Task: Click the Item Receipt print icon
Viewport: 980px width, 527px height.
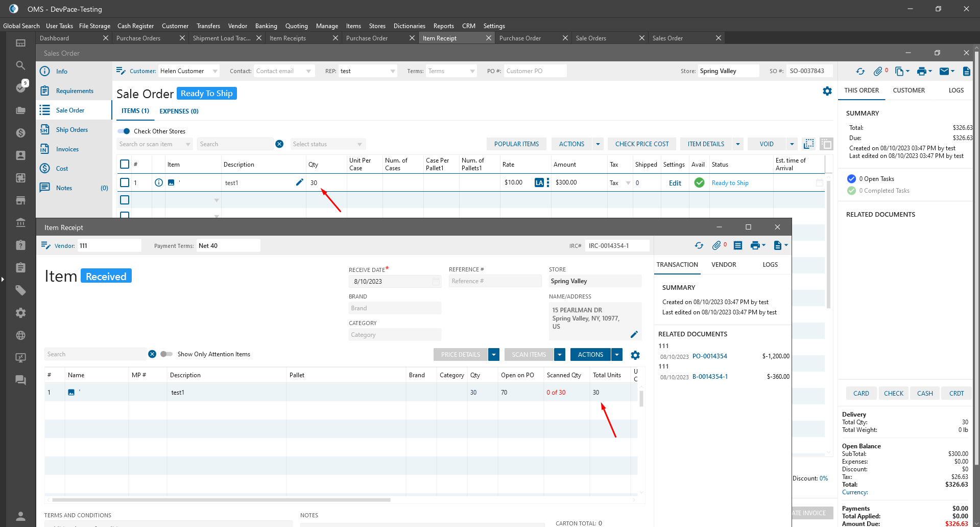Action: pyautogui.click(x=755, y=246)
